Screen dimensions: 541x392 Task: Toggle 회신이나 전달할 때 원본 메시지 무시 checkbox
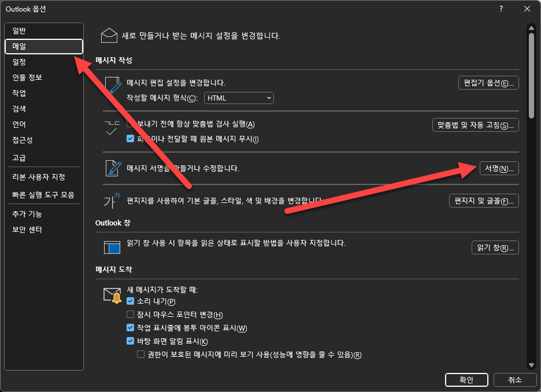pyautogui.click(x=130, y=139)
